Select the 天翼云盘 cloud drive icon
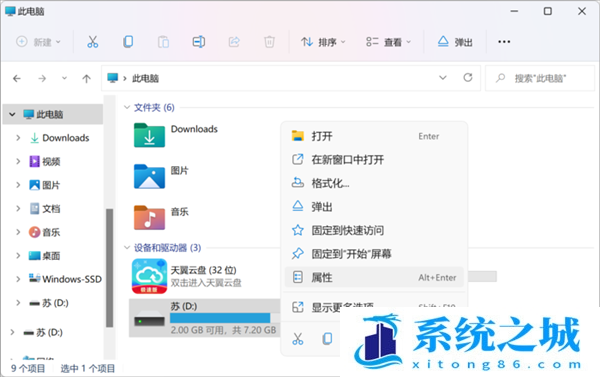 (x=149, y=276)
